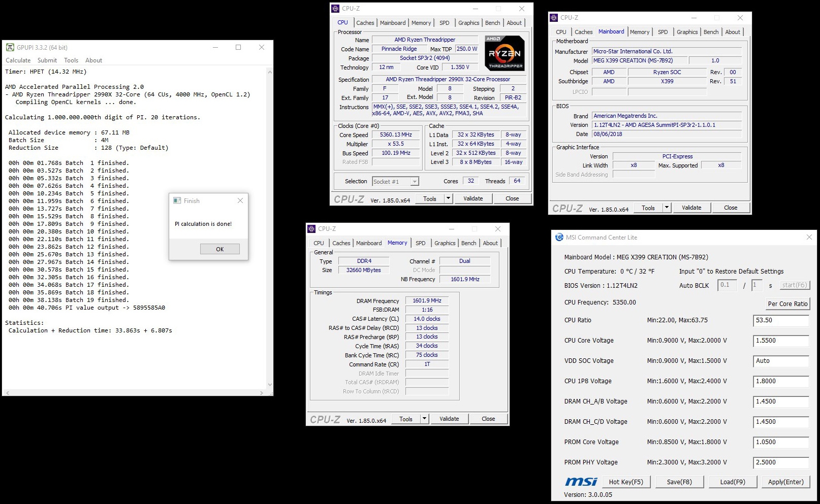
Task: Click the Finish dialog title icon
Action: (177, 200)
